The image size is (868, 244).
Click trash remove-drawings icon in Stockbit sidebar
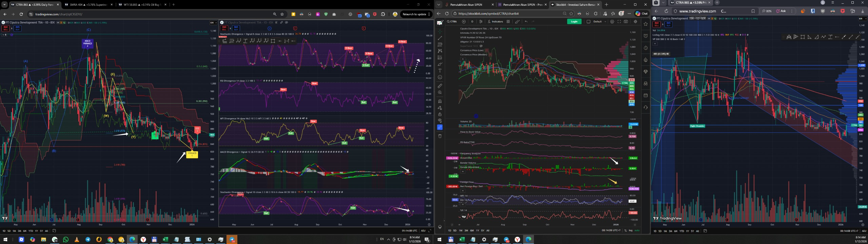(440, 136)
